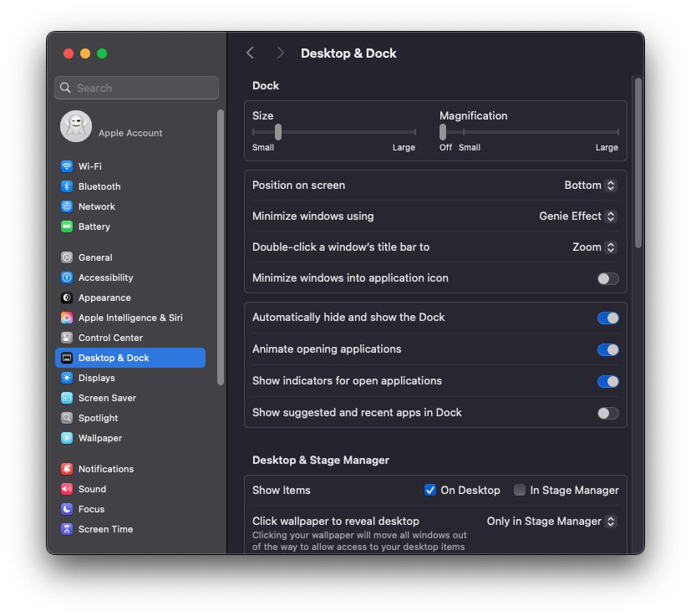691x616 pixels.
Task: Open Apple Account settings
Action: pyautogui.click(x=130, y=126)
